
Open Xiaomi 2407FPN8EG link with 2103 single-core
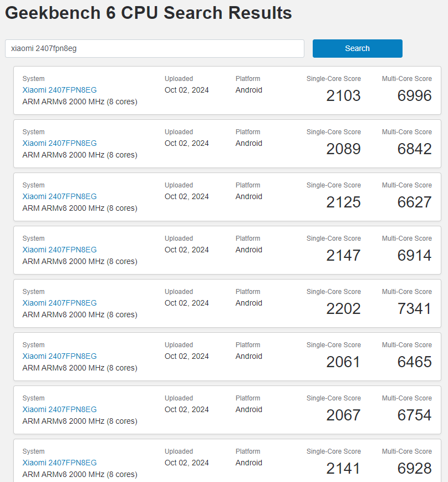coord(59,90)
